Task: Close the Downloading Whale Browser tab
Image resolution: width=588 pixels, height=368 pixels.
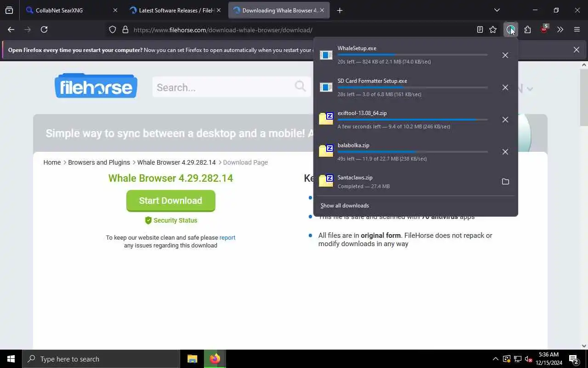Action: (322, 10)
